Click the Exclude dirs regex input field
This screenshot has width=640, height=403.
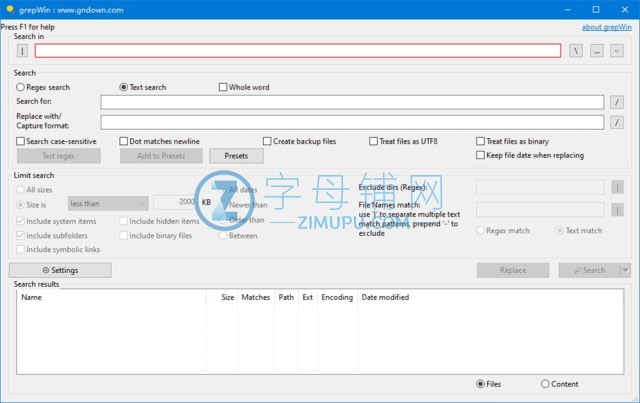(x=540, y=187)
